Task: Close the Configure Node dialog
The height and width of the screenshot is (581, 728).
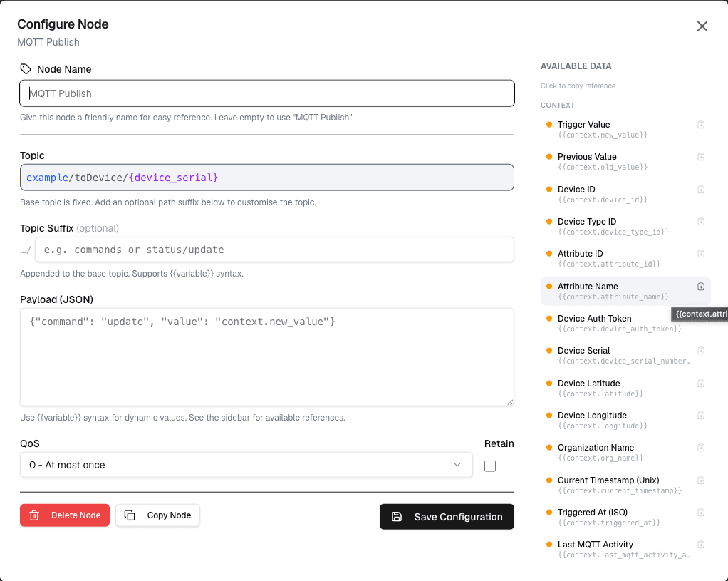Action: (702, 26)
